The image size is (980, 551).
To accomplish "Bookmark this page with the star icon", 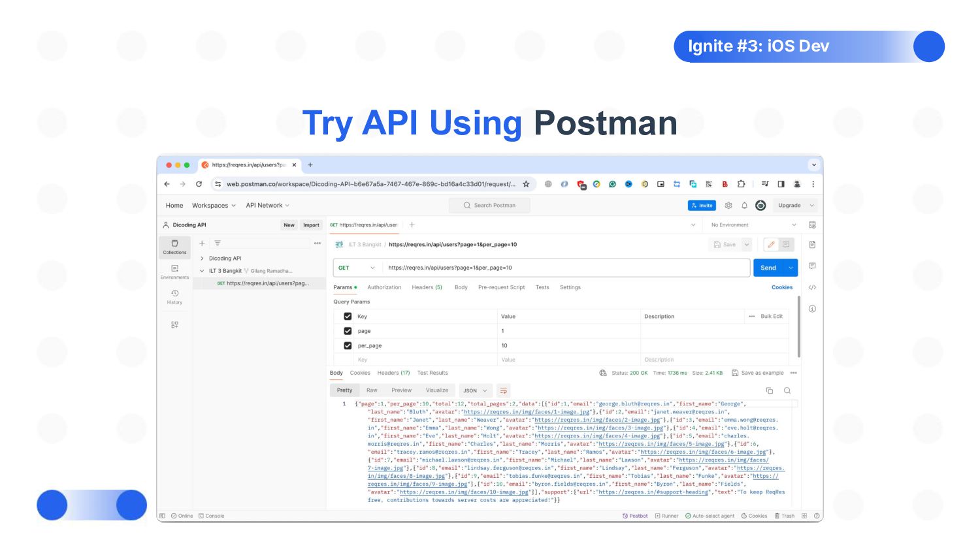I will click(526, 184).
